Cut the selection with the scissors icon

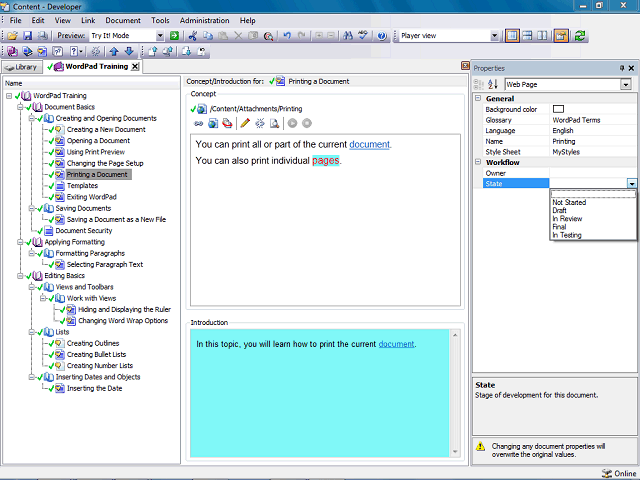[193, 36]
